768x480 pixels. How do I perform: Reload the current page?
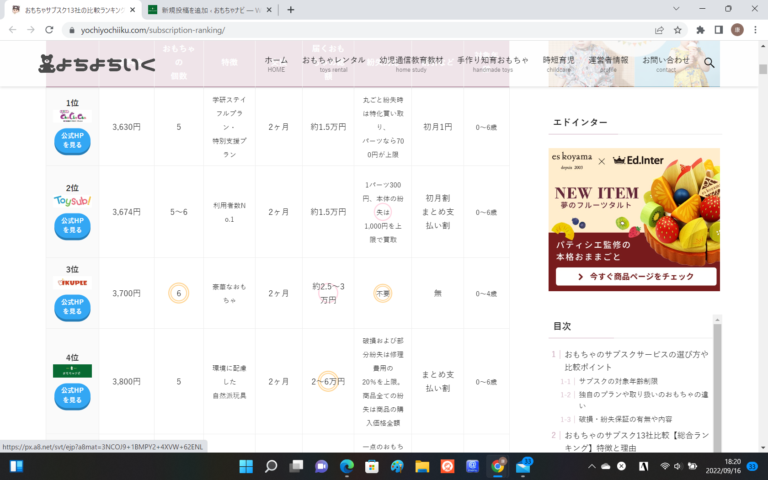[49, 30]
